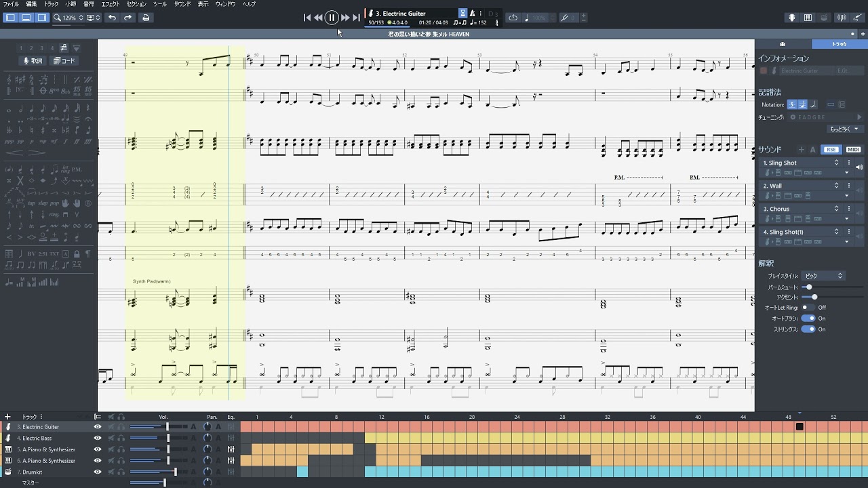
Task: Jump to the first bar
Action: pyautogui.click(x=307, y=18)
